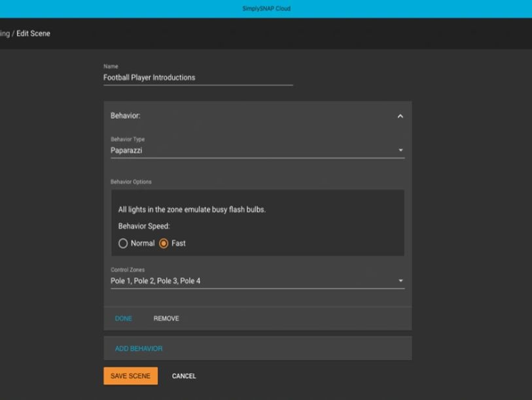The height and width of the screenshot is (400, 532).
Task: Click the "Fast" speed label text
Action: coord(179,243)
